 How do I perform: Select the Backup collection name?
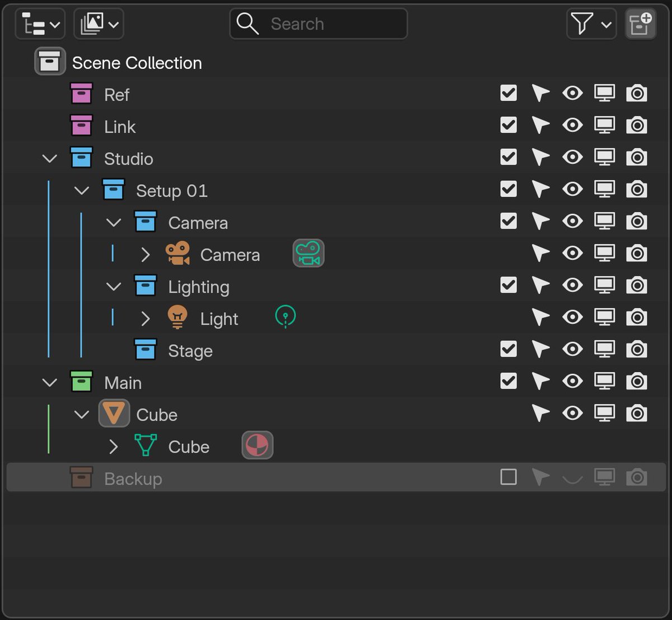pos(133,479)
